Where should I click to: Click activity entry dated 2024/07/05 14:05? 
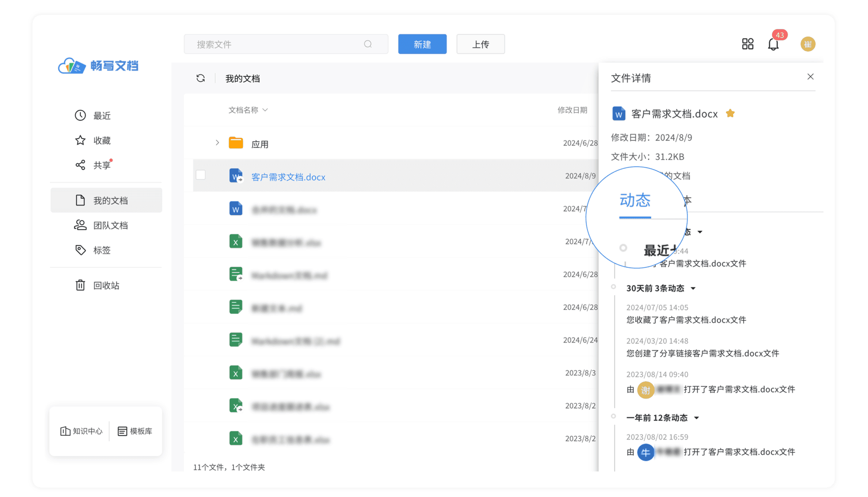tap(686, 314)
